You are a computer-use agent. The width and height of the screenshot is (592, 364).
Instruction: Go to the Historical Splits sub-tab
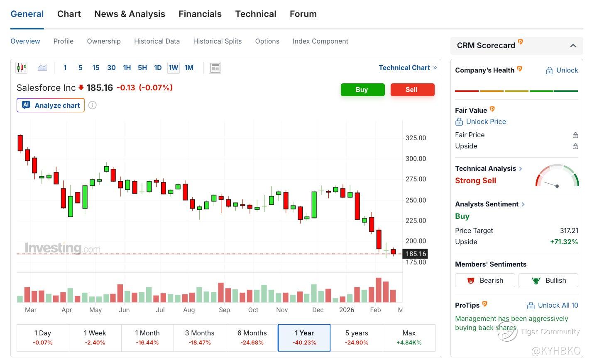click(x=218, y=41)
